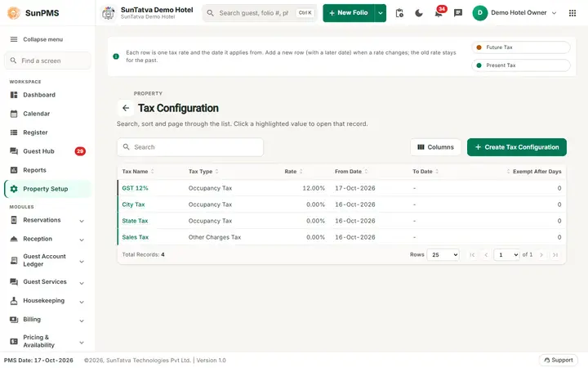Open the State Tax record
This screenshot has width=588, height=368.
click(135, 221)
